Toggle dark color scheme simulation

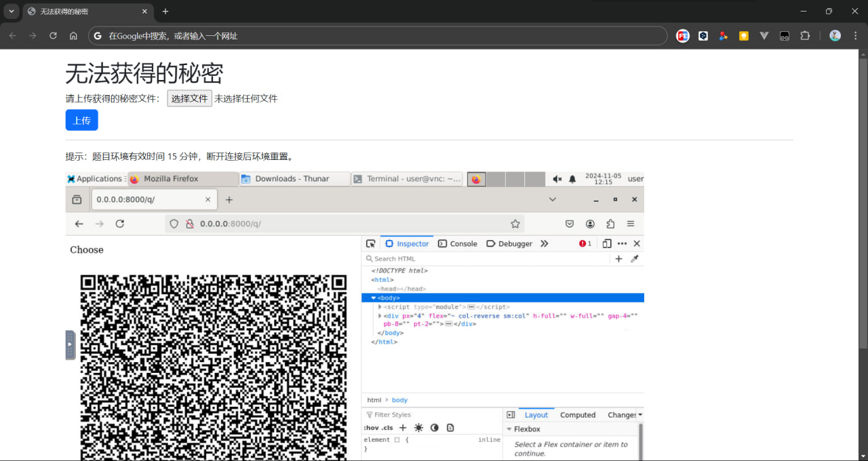coord(434,428)
